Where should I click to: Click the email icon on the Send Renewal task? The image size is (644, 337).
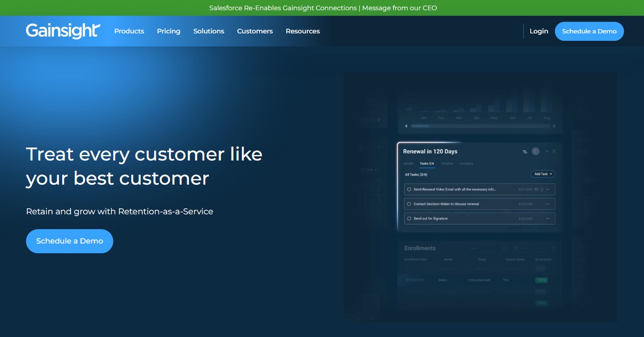coord(536,189)
